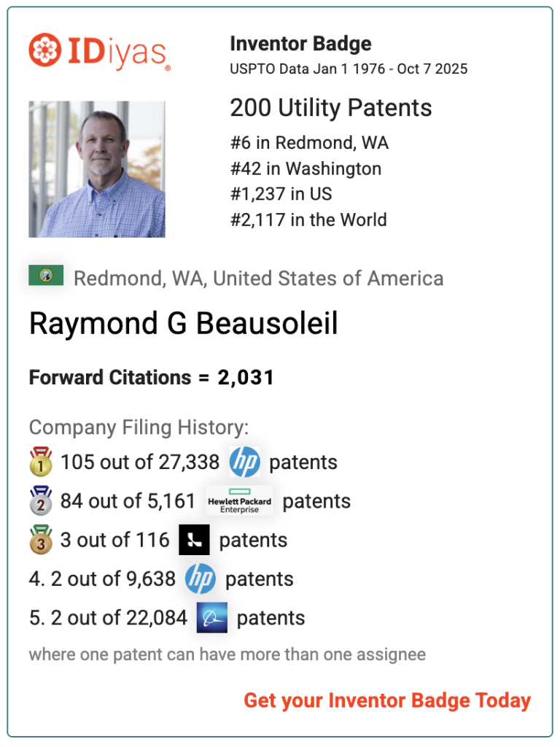Click the bronze third-place medal icon
560x747 pixels.
[x=41, y=540]
